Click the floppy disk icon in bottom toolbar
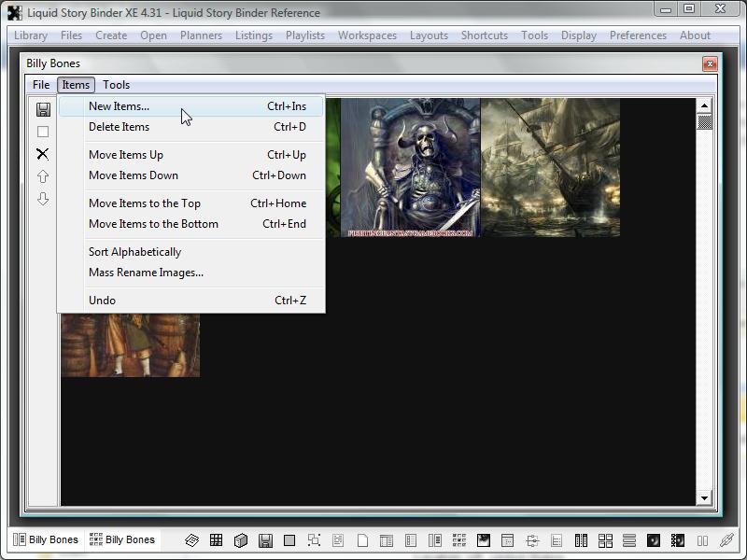Viewport: 747px width, 560px height. [x=265, y=540]
